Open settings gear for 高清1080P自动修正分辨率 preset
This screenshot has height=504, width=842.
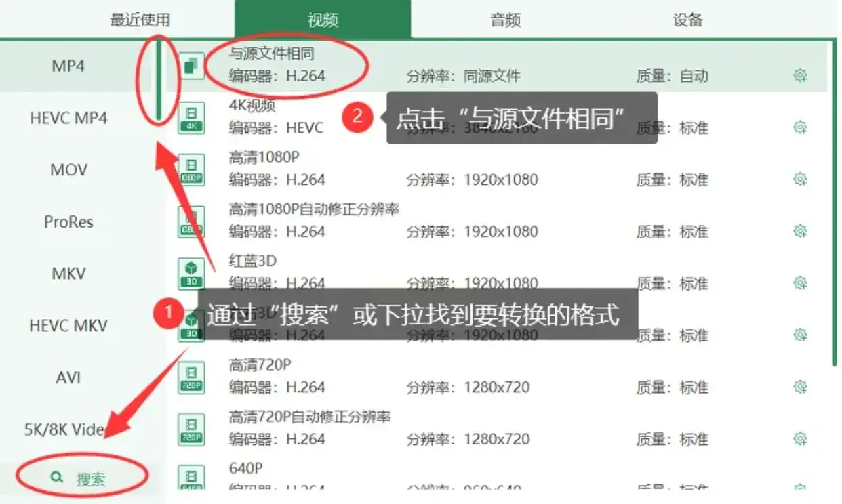coord(800,232)
